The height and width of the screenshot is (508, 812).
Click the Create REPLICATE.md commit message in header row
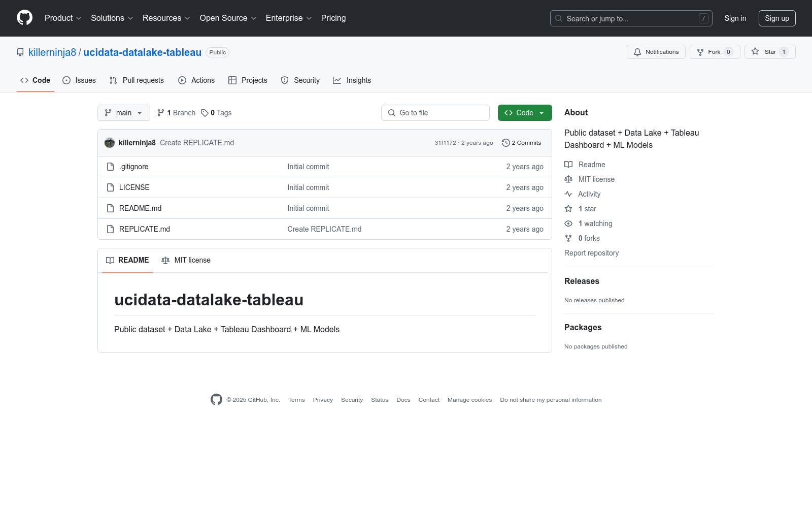(197, 143)
